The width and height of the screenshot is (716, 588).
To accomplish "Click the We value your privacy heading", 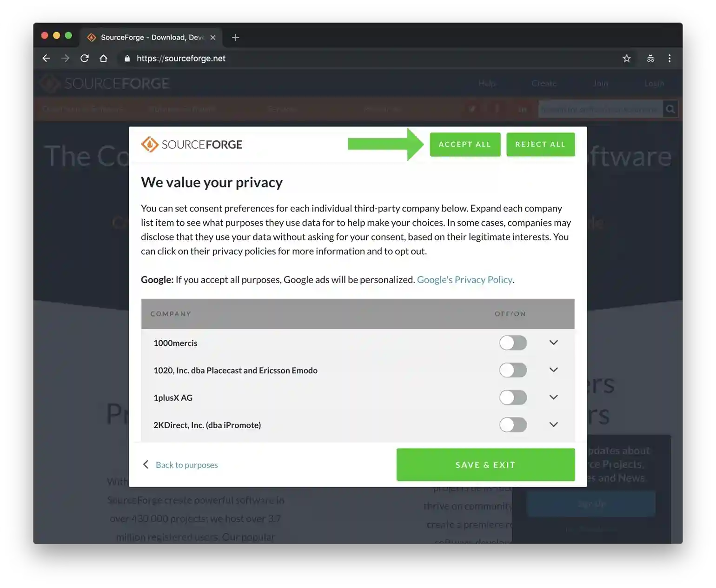I will pos(212,182).
